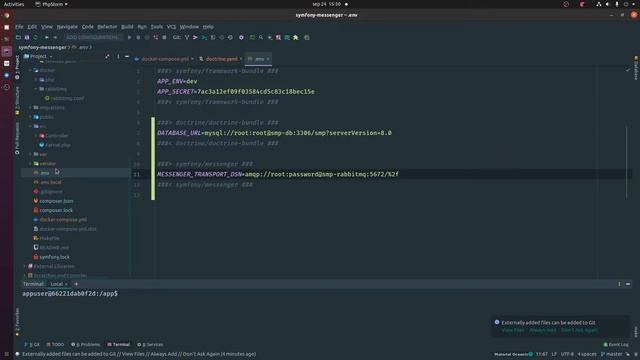Open project panel options kebab icon
Viewport: 640px width, 360px height.
118,56
